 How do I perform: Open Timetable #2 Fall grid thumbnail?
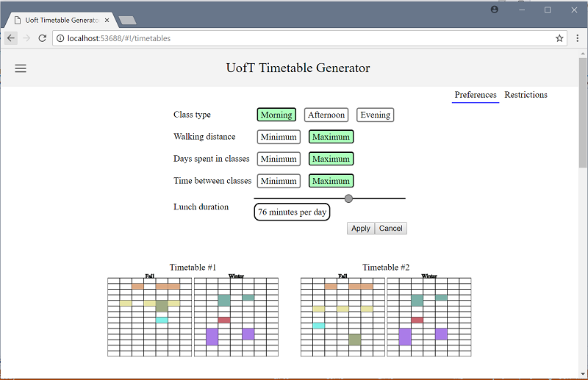[x=343, y=317]
